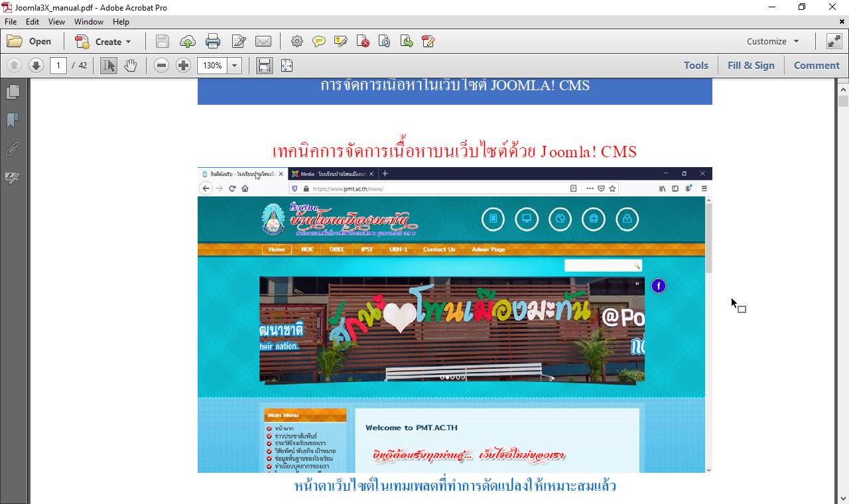
Task: Show the Signatures panel
Action: pyautogui.click(x=13, y=178)
